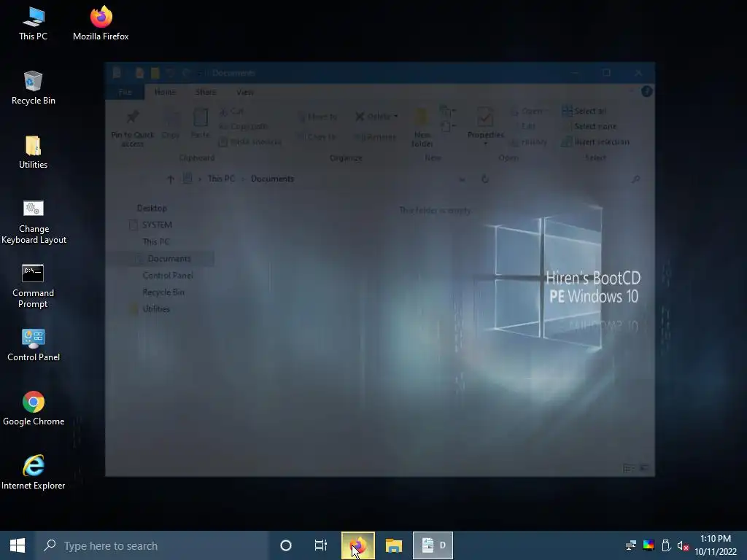Click Pin to Quick access ribbon button
Viewport: 747px width, 560px height.
[133, 128]
